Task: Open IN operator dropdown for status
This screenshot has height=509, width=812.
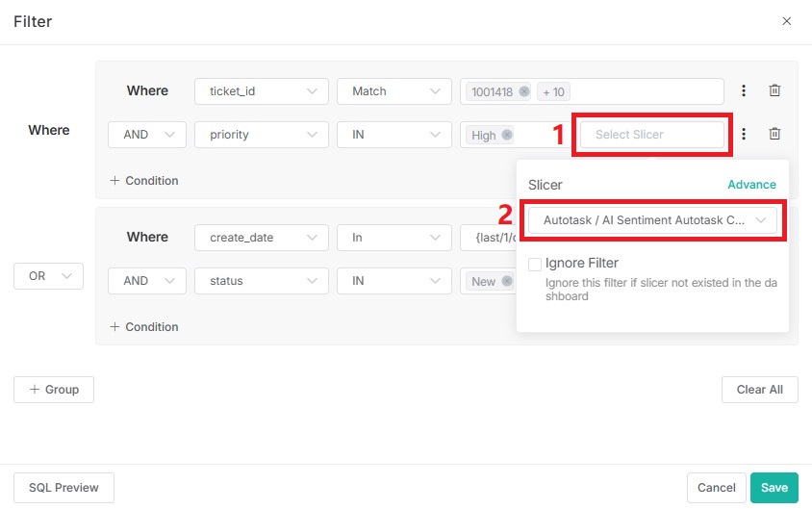Action: (x=394, y=281)
